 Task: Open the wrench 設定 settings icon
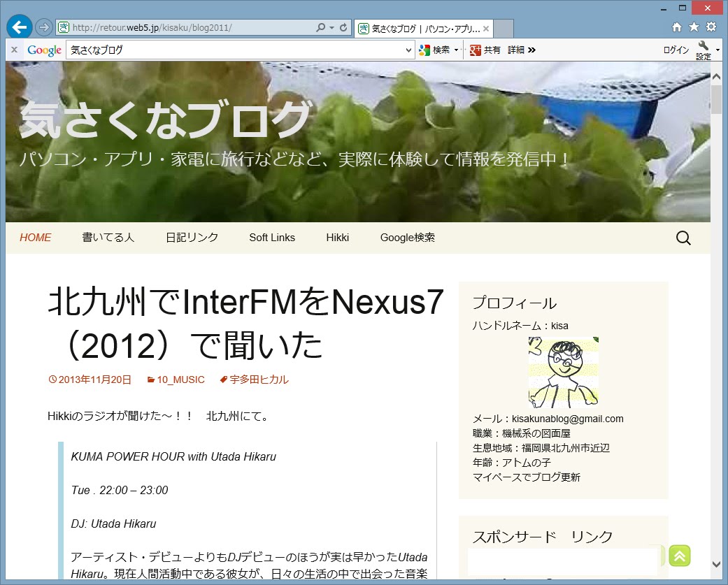click(704, 50)
